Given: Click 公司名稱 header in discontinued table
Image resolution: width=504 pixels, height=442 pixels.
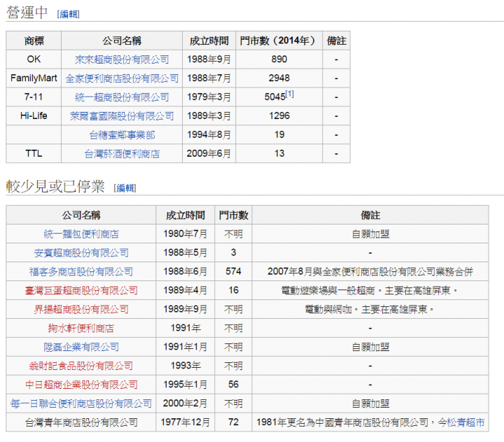Looking at the screenshot, I should [81, 215].
